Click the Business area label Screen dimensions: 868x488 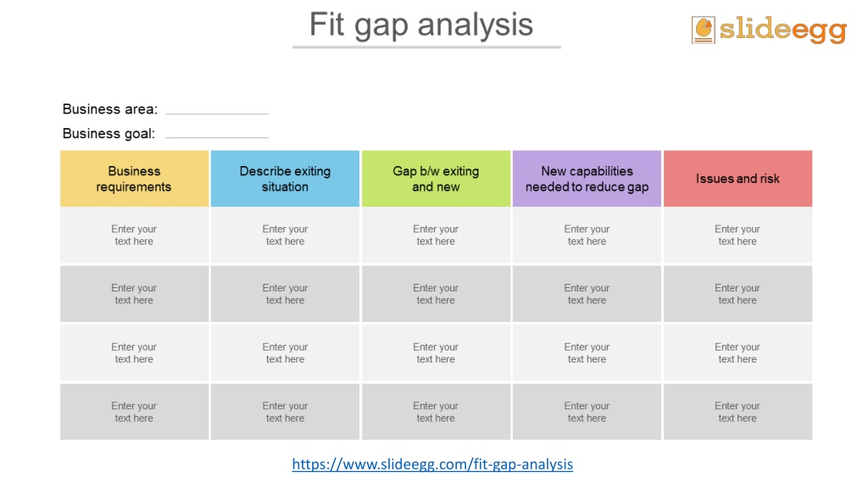pyautogui.click(x=110, y=109)
